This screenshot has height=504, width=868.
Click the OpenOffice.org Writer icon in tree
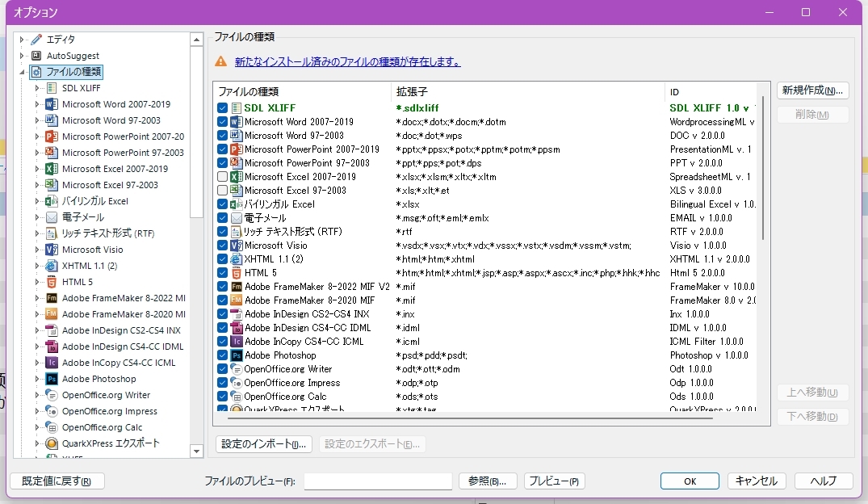pyautogui.click(x=52, y=395)
